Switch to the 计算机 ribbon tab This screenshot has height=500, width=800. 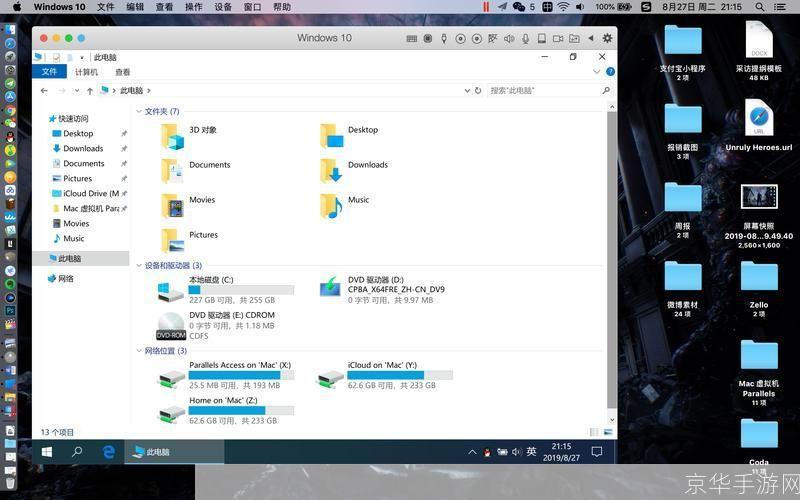(x=86, y=72)
